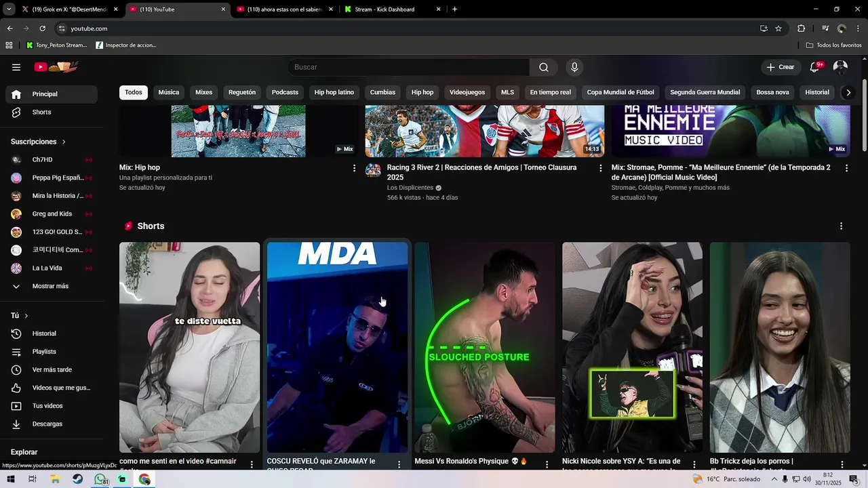Show more category chips with arrow

[848, 92]
